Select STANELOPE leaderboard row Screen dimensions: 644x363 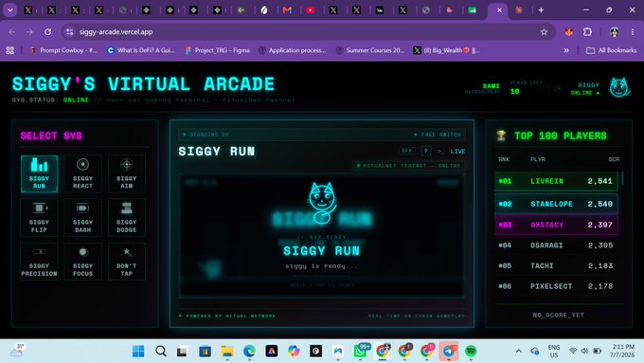click(x=556, y=204)
